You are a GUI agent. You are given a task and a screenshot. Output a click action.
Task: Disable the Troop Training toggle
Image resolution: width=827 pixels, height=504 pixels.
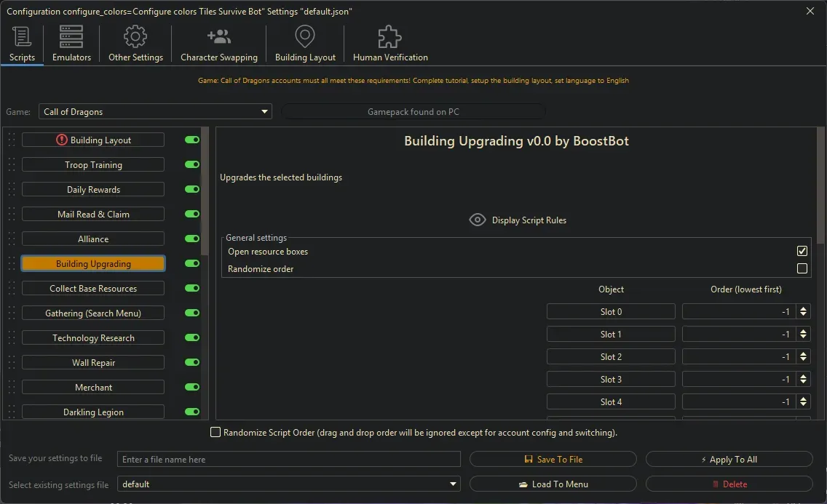(x=191, y=164)
